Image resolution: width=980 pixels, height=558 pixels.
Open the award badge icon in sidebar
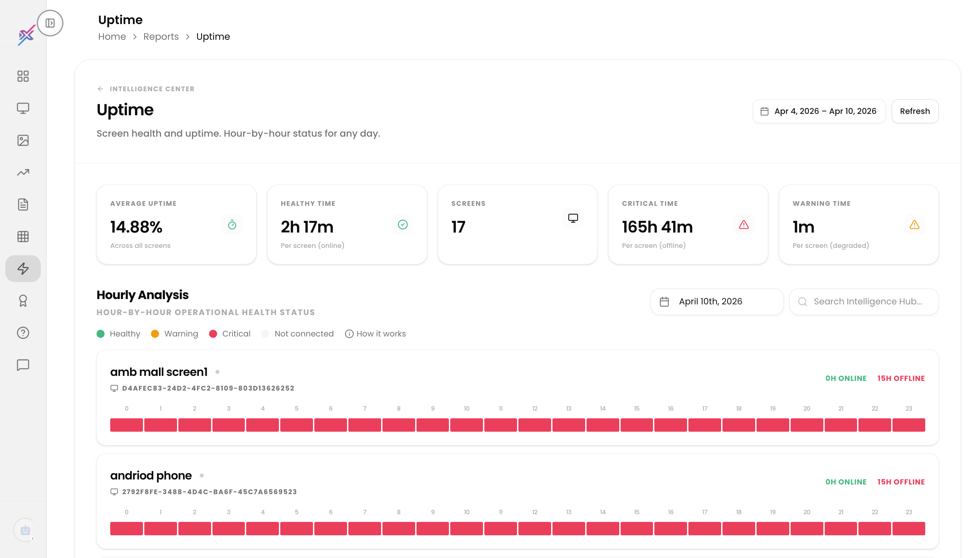23,301
